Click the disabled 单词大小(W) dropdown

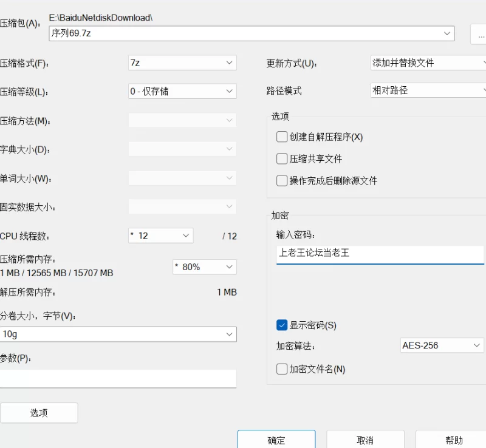click(x=182, y=178)
